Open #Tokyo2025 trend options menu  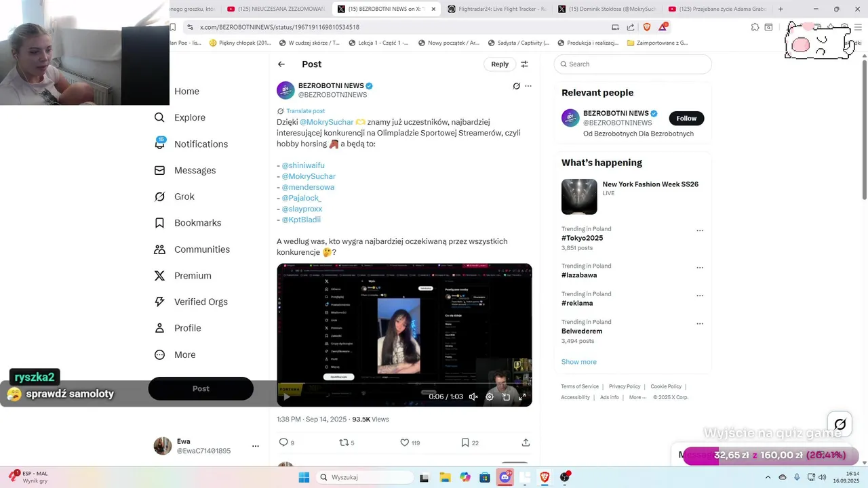[x=700, y=230]
